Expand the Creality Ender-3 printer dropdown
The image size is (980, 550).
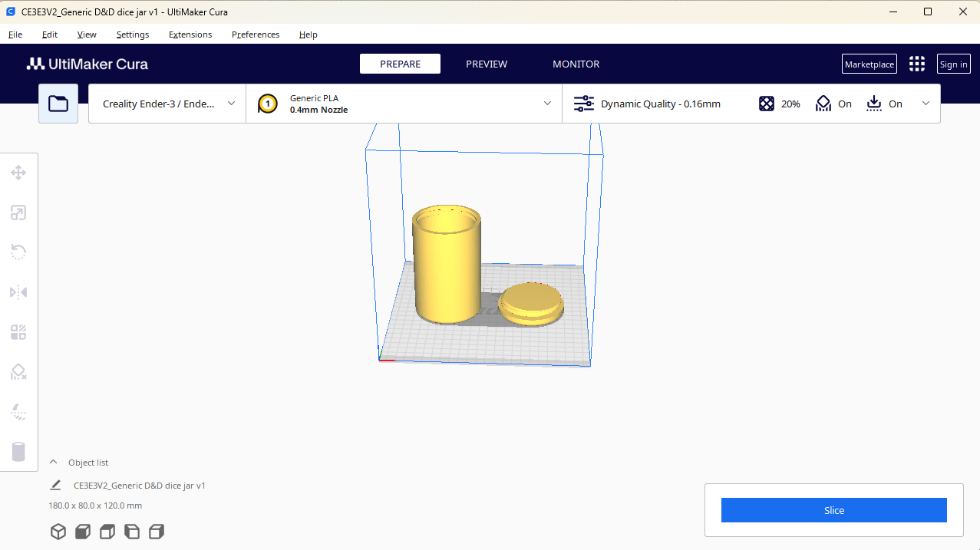click(x=167, y=104)
